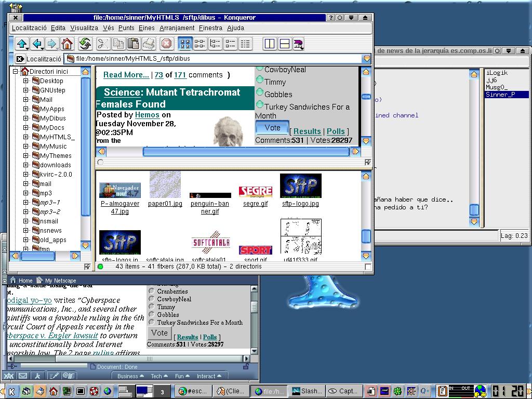Select Timmy poll option in Konqueror
Viewport: 532px width, 399px height.
[260, 79]
